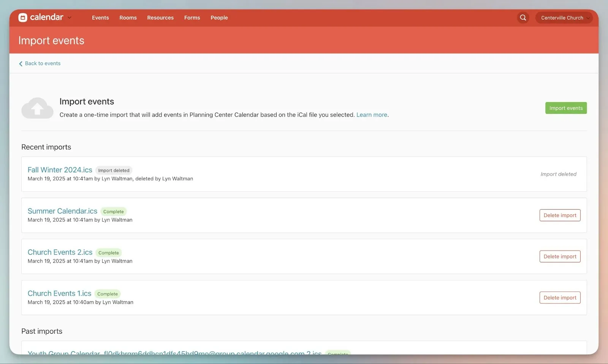Open the Summer Calendar.ics import details
This screenshot has width=608, height=364.
coord(62,211)
